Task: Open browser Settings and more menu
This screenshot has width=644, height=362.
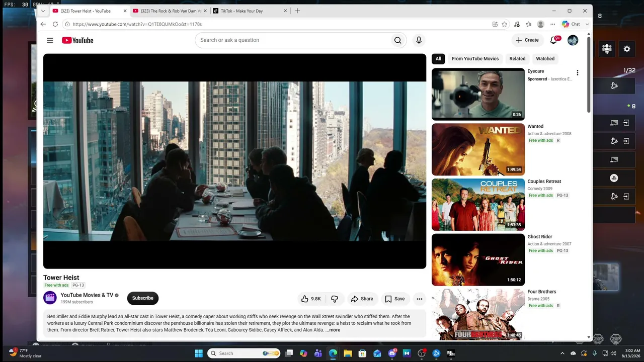Action: coord(552,24)
